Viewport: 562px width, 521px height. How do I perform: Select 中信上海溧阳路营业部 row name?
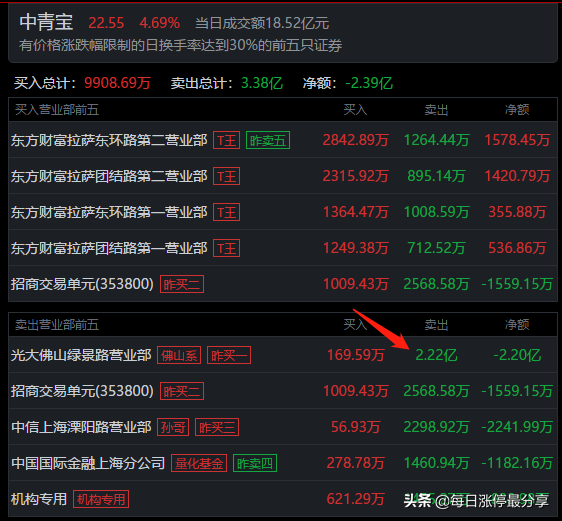(x=81, y=427)
